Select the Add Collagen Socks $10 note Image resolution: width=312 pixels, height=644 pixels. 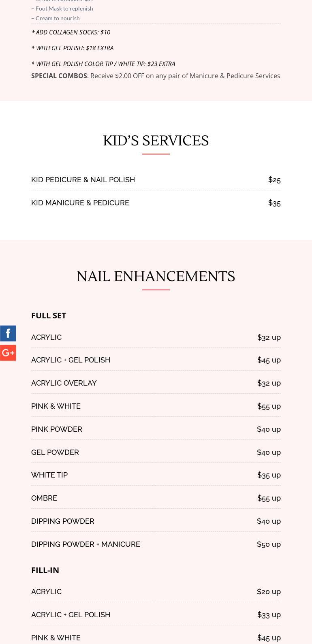pos(71,32)
